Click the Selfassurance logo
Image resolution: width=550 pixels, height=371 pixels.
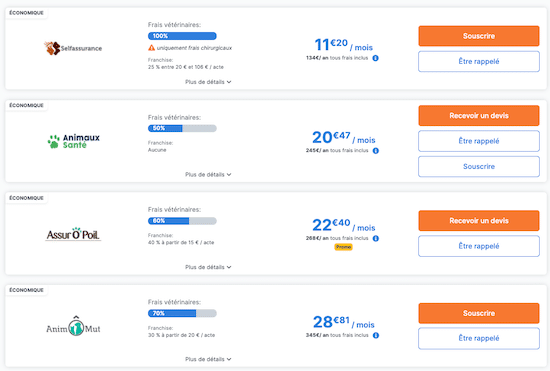click(x=73, y=48)
